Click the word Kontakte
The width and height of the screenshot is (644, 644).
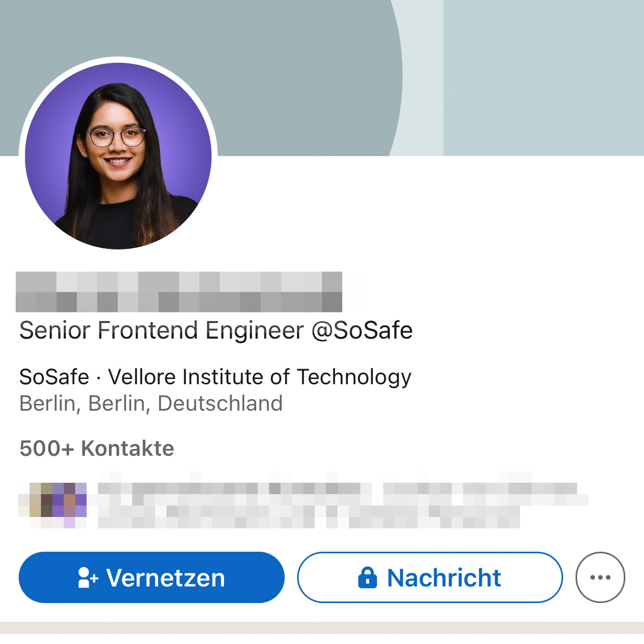pyautogui.click(x=128, y=449)
